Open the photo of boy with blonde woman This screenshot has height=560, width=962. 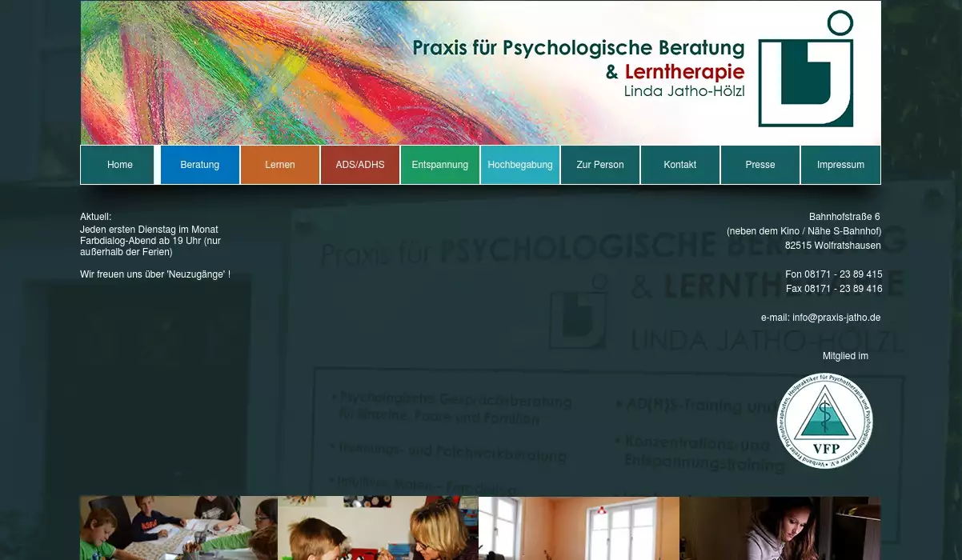(x=378, y=528)
